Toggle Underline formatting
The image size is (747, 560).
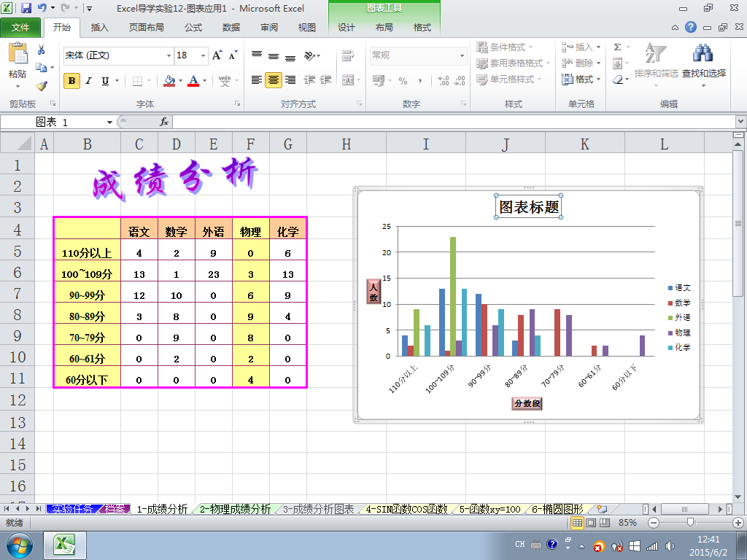[105, 81]
